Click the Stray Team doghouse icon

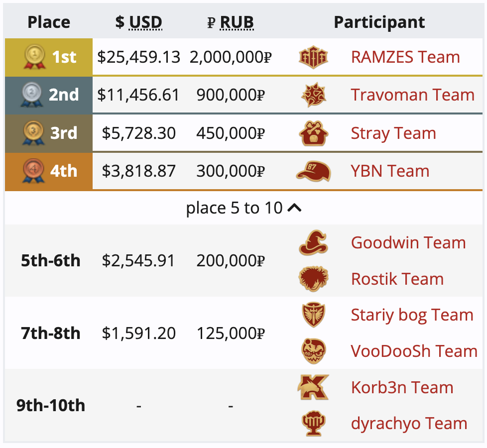point(314,133)
